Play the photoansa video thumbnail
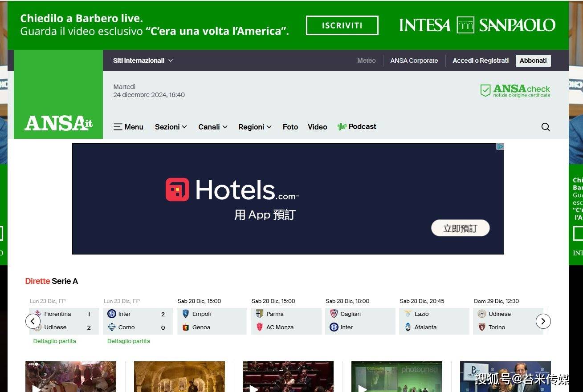Screen dimensions: 583x392 coord(397,376)
